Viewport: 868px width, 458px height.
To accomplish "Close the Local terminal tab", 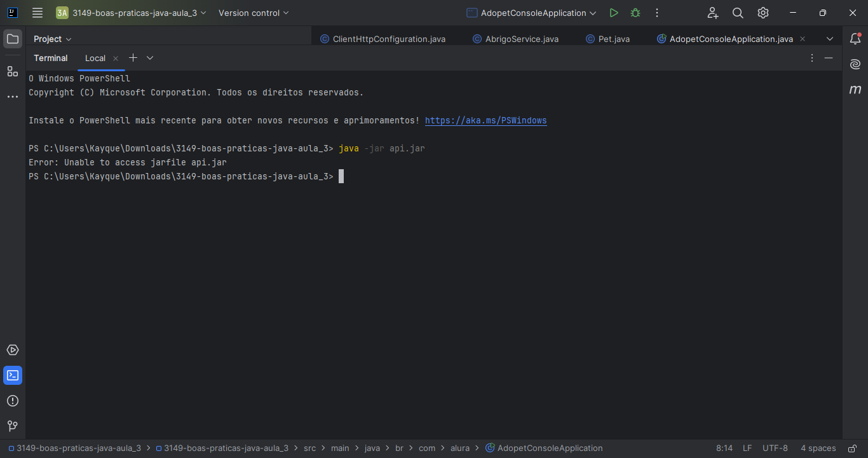I will tap(116, 59).
